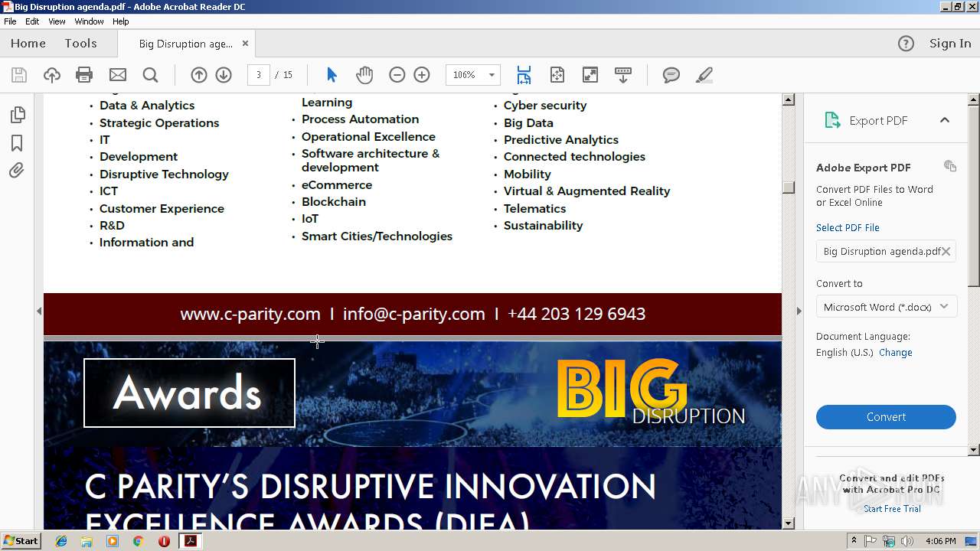Open Page Thumbnails side panel

17,115
